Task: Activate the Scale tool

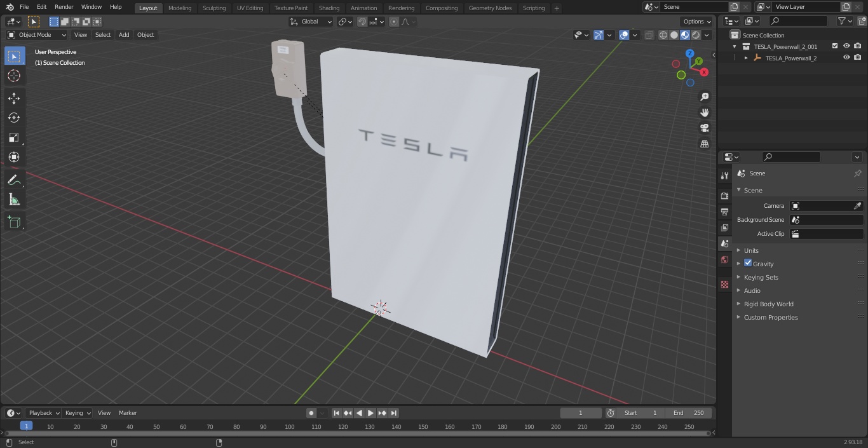Action: tap(14, 137)
